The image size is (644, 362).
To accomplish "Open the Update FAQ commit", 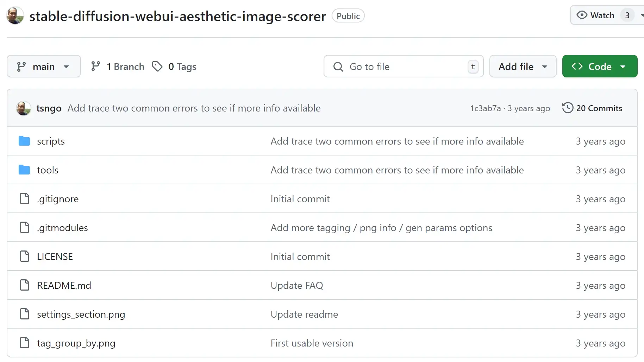I will click(296, 285).
